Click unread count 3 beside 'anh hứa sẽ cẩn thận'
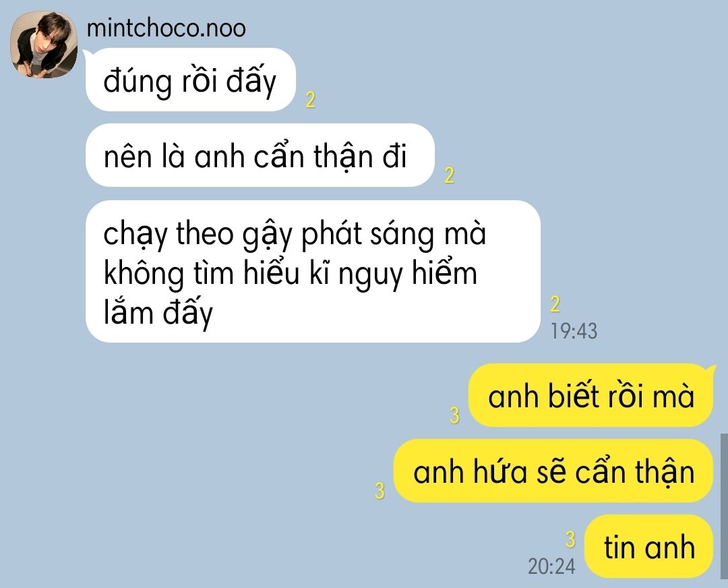Screen dimensions: 728x588 [380, 490]
